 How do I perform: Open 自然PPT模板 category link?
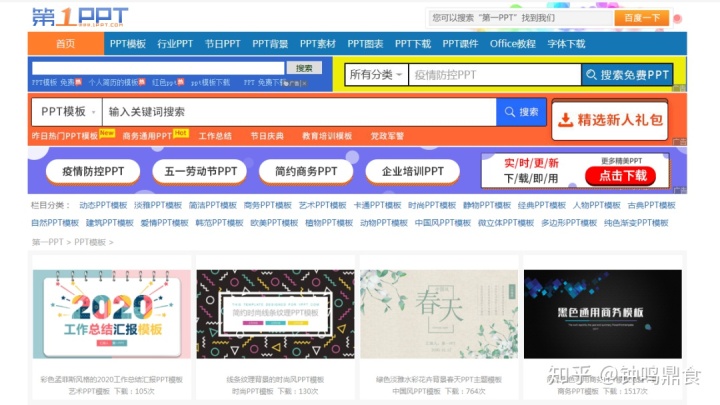pyautogui.click(x=55, y=223)
